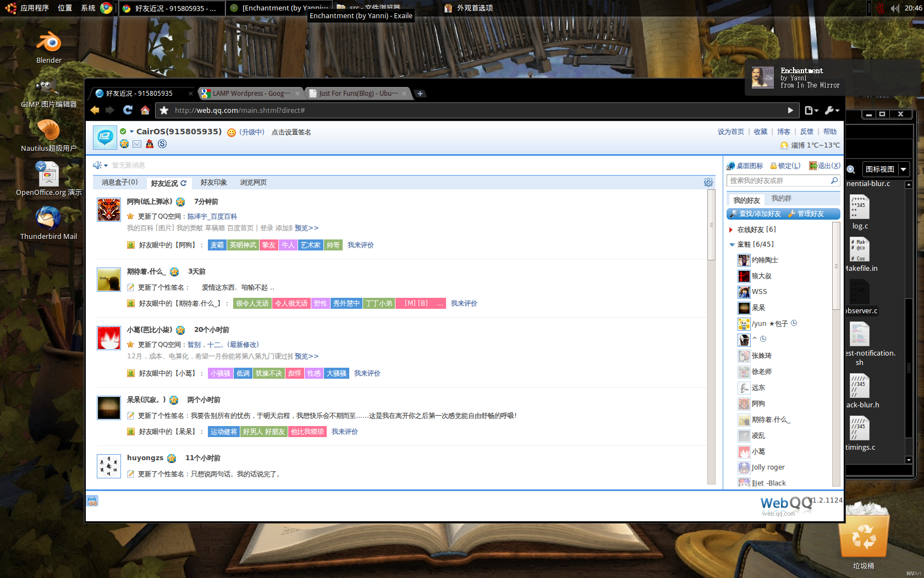This screenshot has height=578, width=924.
Task: Click the 麦霸 tag for 阿狗
Action: [217, 245]
